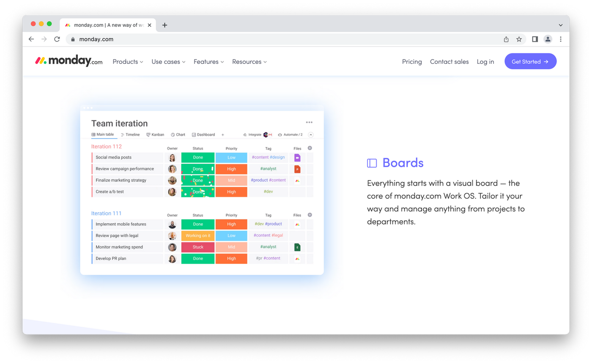Switch to the Timeline tab
This screenshot has height=364, width=592.
[131, 134]
